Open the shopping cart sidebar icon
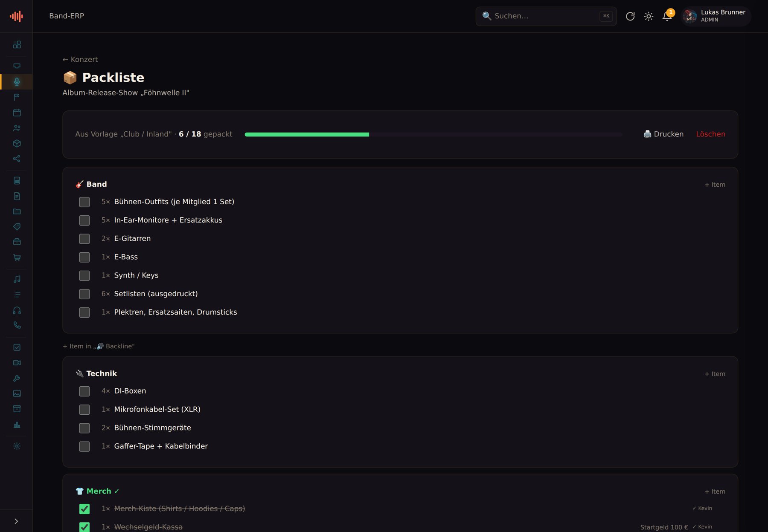The width and height of the screenshot is (768, 532). pos(17,257)
